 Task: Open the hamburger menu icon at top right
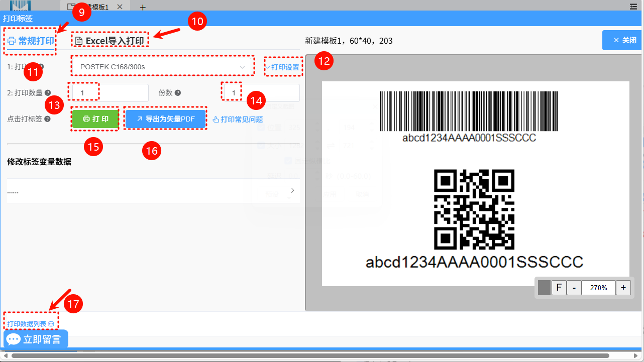(634, 6)
